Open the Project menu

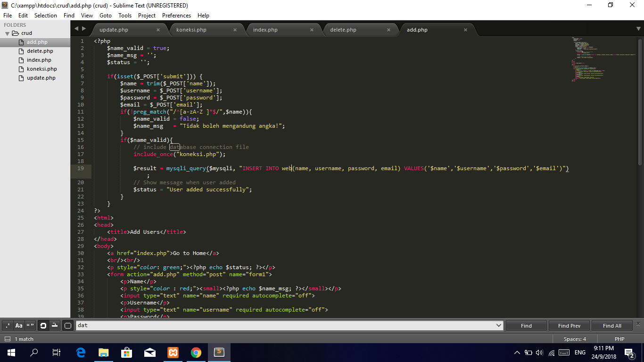(x=147, y=15)
